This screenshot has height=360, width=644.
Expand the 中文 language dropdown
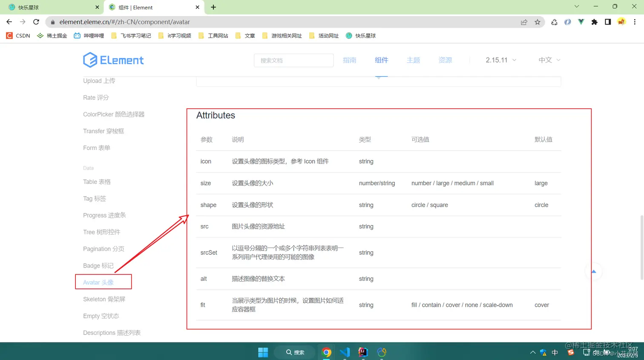[549, 60]
